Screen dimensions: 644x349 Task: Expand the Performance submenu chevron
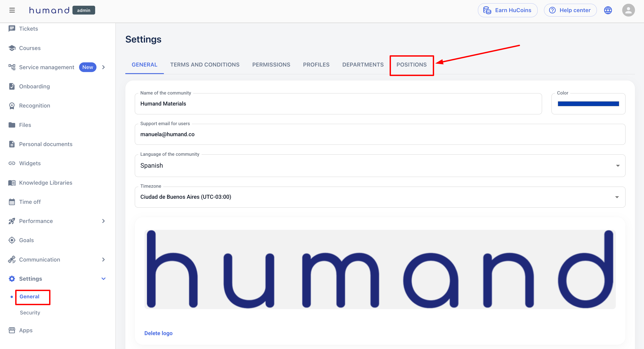(104, 221)
